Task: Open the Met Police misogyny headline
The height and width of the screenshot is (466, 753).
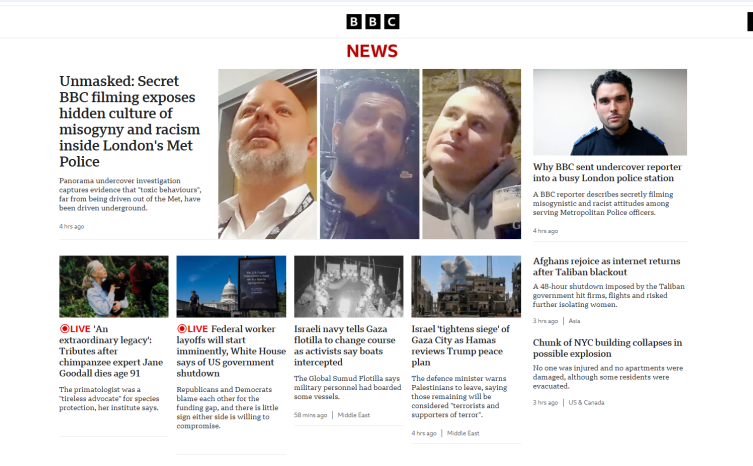Action: tap(130, 121)
